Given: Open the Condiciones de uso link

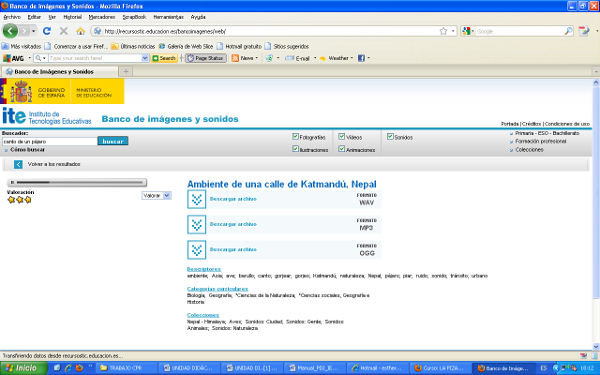Looking at the screenshot, I should 567,124.
